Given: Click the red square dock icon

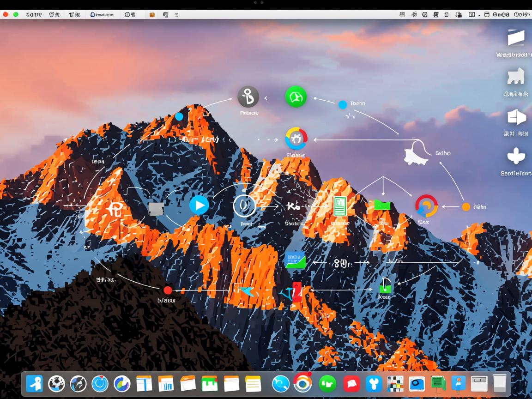Looking at the screenshot, I should pos(351,383).
